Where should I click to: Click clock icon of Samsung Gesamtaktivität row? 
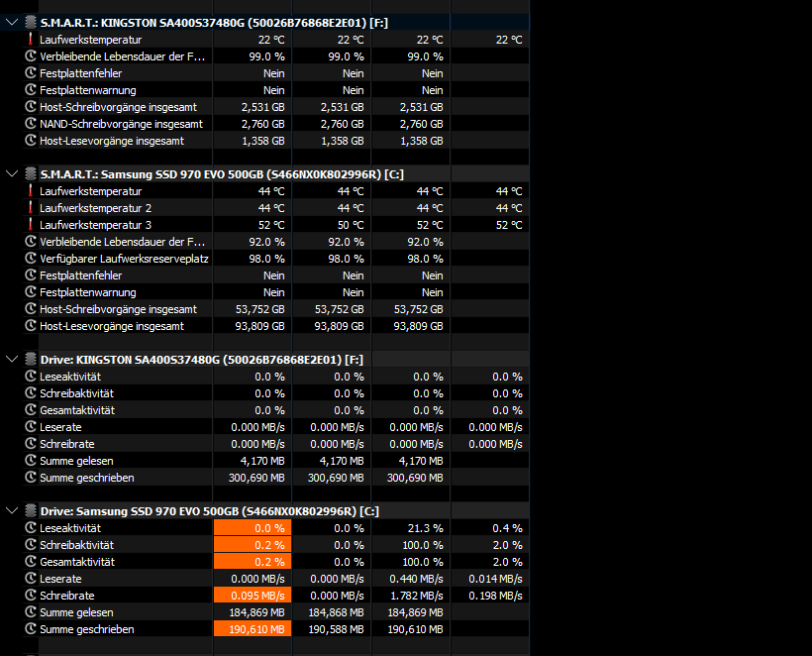[31, 561]
